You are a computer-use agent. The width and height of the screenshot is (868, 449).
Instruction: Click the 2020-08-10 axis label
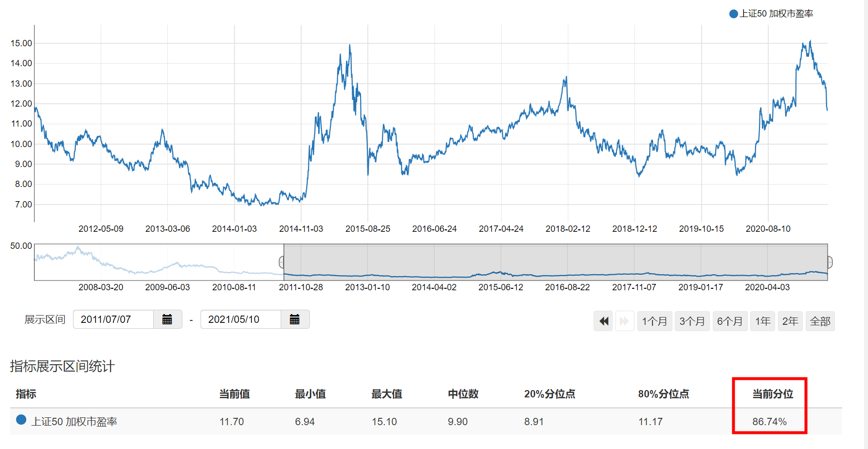pyautogui.click(x=768, y=229)
